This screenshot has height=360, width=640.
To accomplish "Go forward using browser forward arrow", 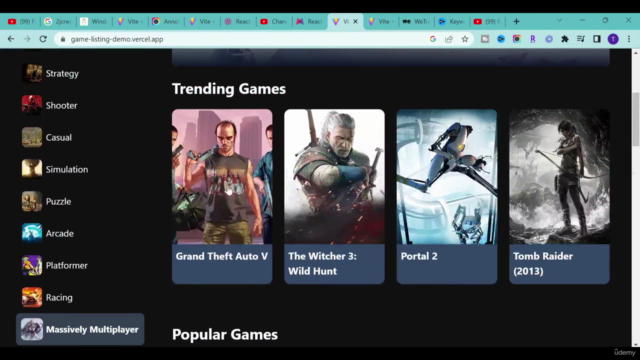I will point(27,39).
